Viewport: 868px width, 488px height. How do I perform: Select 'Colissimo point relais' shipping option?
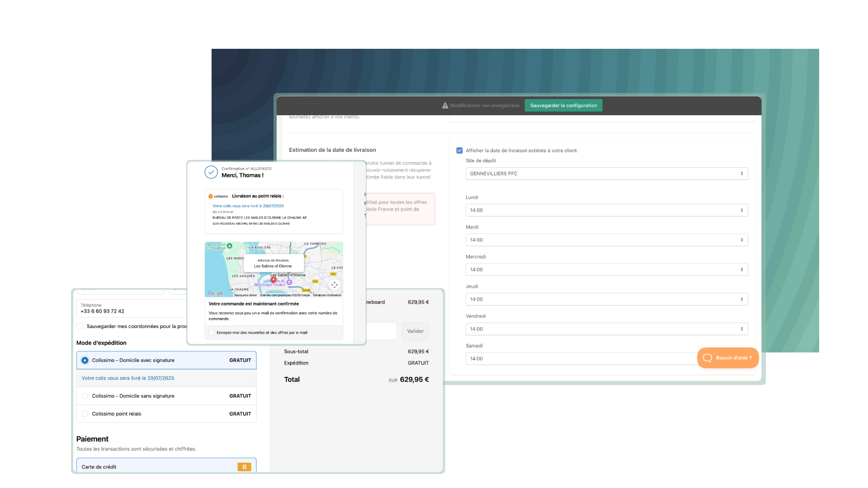click(x=85, y=414)
